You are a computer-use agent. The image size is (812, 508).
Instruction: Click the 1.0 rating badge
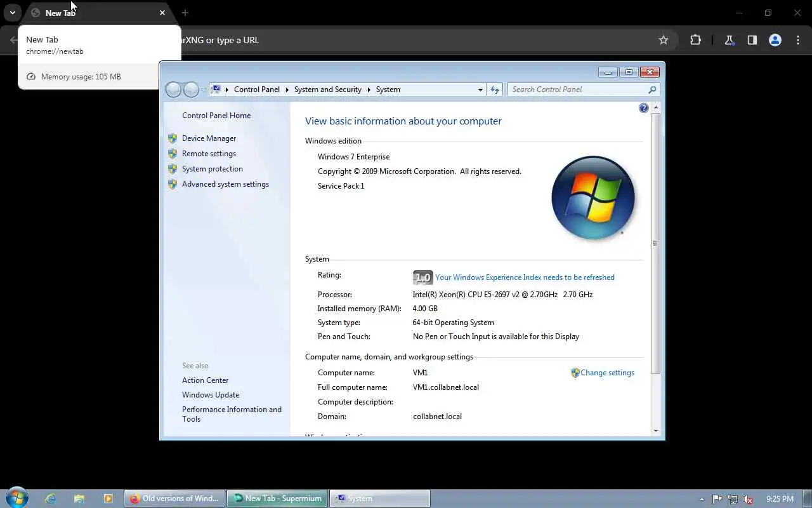(422, 277)
